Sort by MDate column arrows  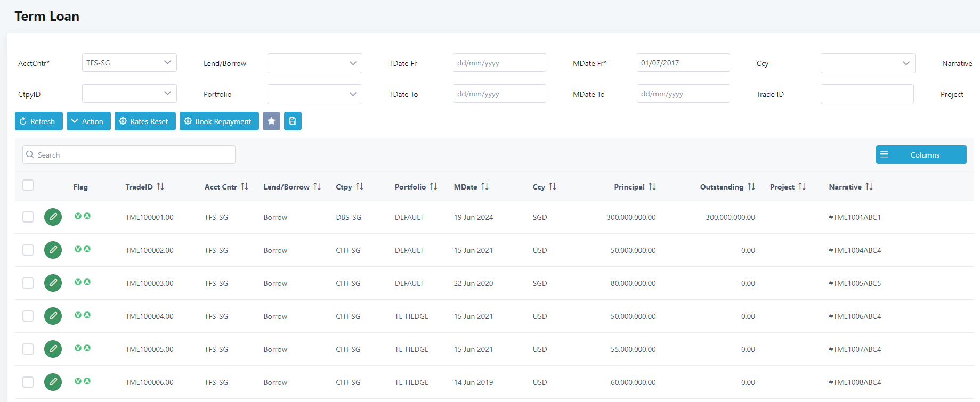[485, 187]
